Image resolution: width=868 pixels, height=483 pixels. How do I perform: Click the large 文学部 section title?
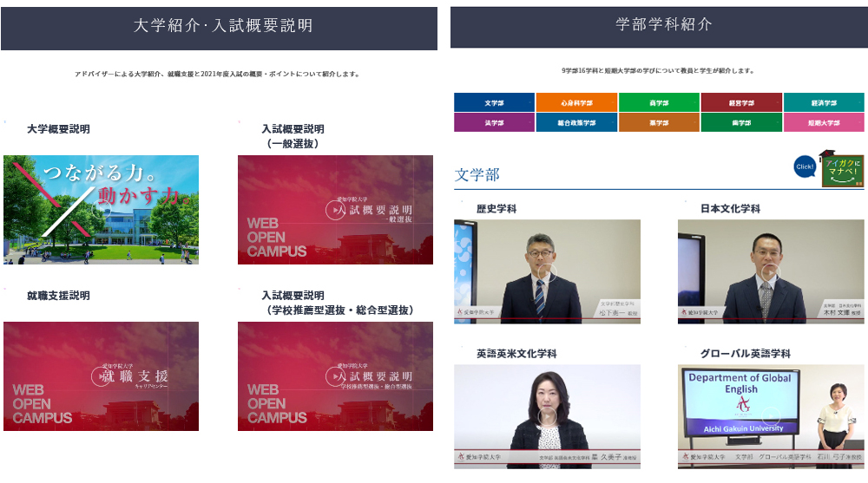(477, 175)
